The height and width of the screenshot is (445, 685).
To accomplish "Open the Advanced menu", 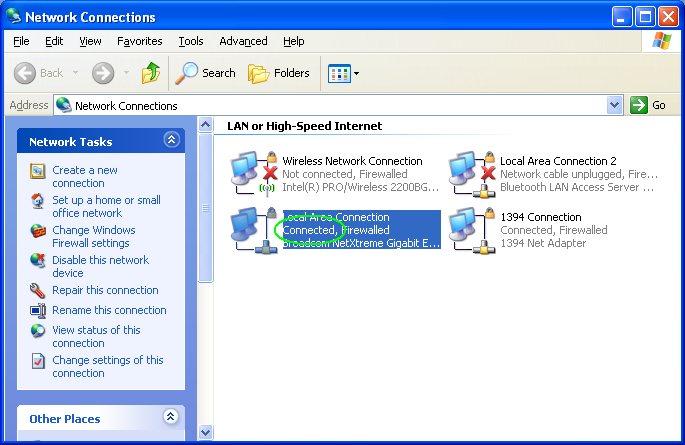I will 243,41.
